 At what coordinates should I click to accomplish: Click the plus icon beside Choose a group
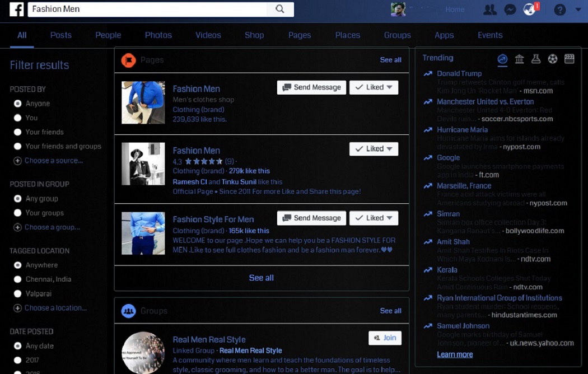(x=17, y=227)
